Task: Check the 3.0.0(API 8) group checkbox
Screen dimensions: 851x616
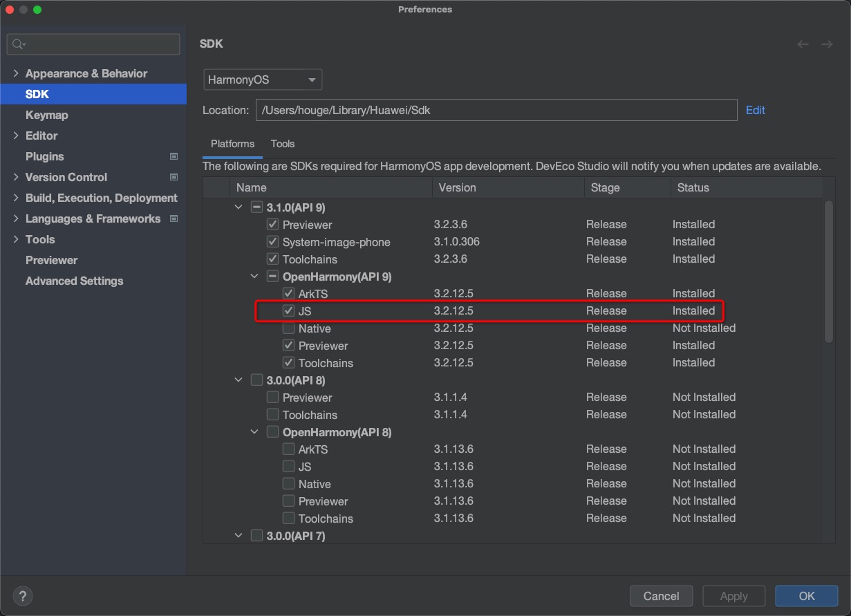Action: (x=256, y=380)
